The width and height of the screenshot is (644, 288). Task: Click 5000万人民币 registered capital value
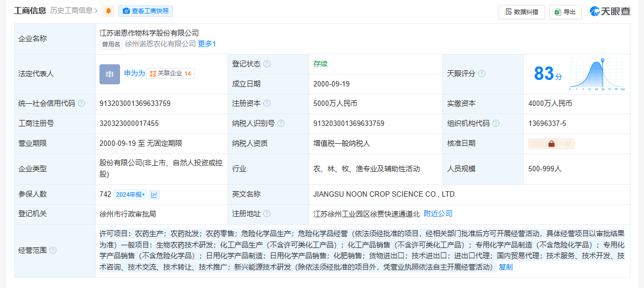click(335, 104)
